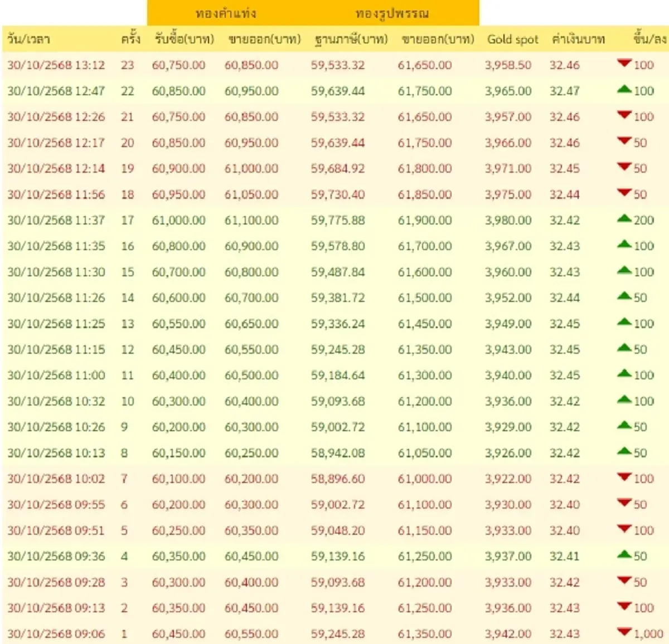
Task: Click the green up arrow in row 4
Action: [x=624, y=555]
